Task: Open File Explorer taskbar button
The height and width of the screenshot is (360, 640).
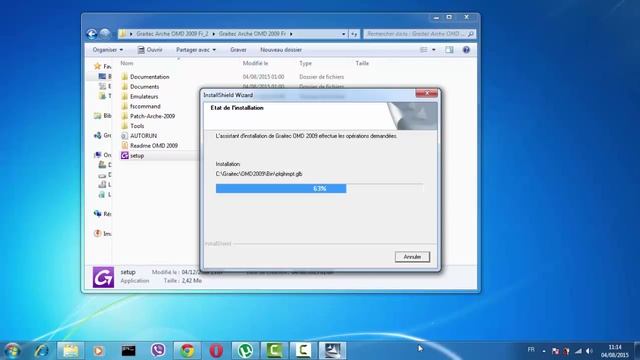Action: click(x=71, y=351)
